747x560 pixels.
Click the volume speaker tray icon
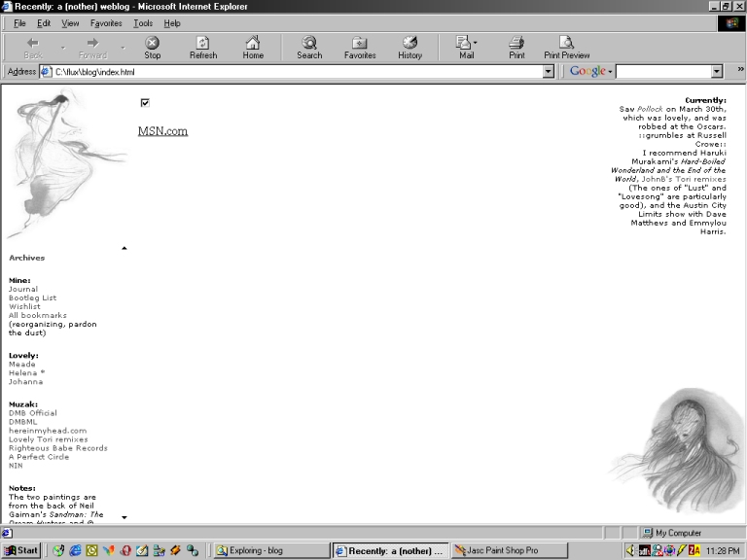click(x=630, y=550)
